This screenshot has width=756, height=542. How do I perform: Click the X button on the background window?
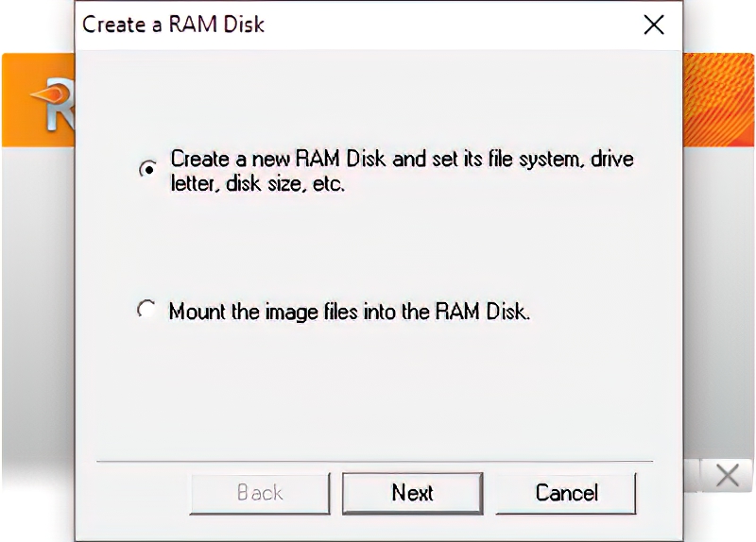(727, 476)
